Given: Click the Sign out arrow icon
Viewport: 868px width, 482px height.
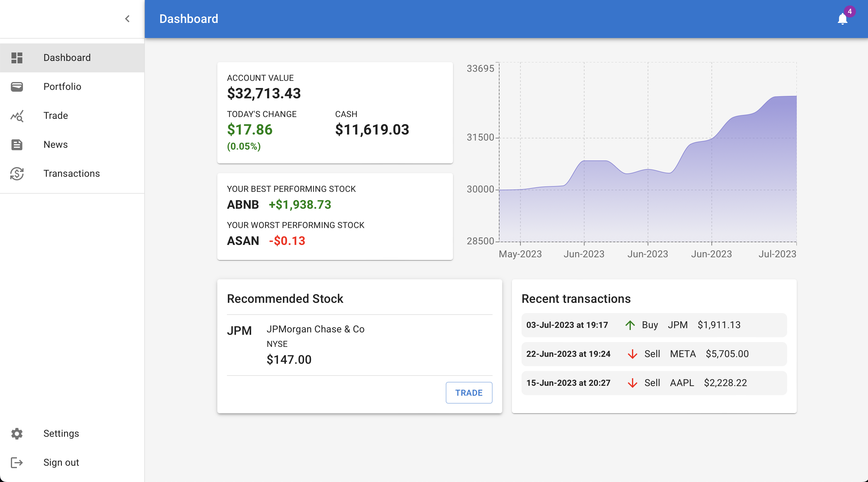Looking at the screenshot, I should 17,462.
